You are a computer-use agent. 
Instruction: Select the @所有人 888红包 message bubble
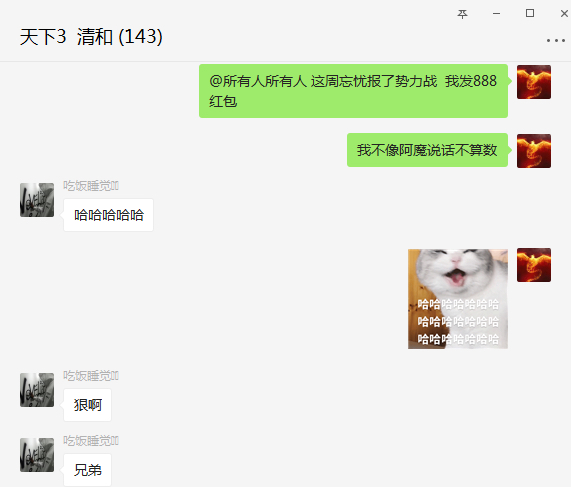click(353, 91)
